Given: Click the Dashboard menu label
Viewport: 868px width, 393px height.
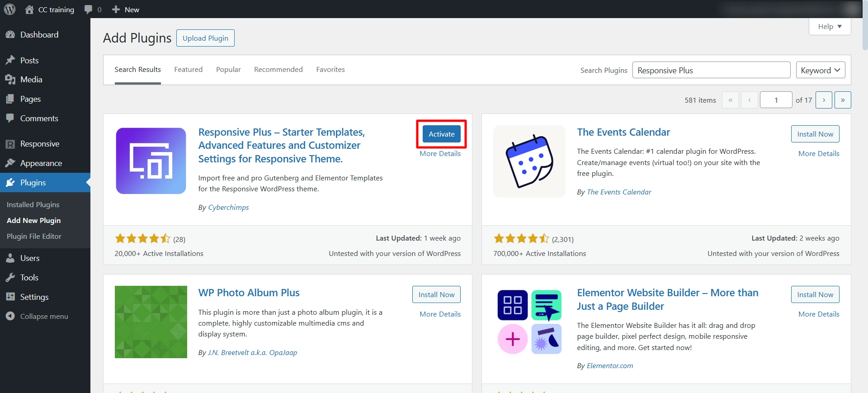Looking at the screenshot, I should (x=39, y=35).
